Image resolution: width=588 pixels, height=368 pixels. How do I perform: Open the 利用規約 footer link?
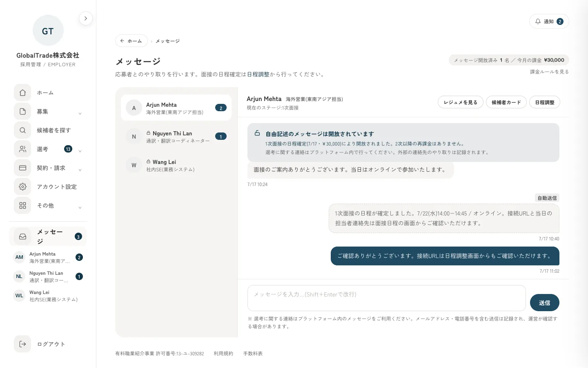click(x=223, y=354)
